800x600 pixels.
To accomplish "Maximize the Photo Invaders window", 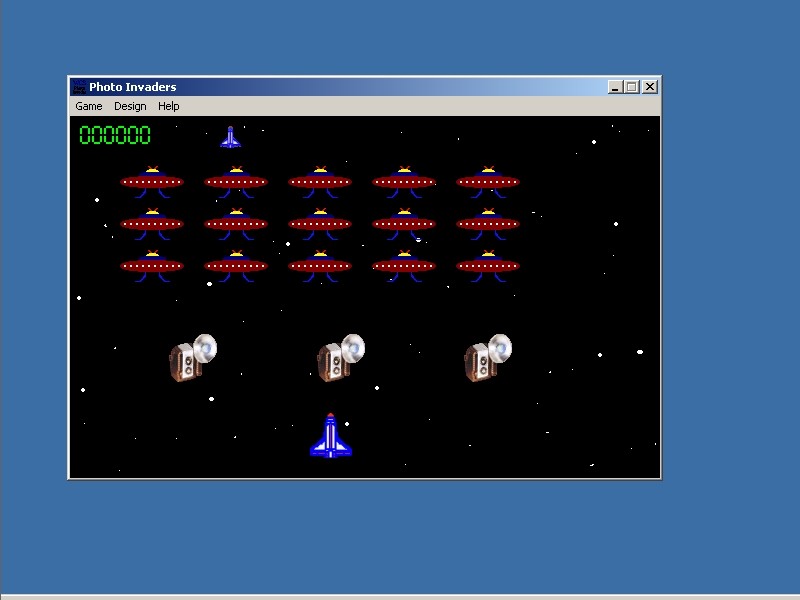I will point(632,87).
